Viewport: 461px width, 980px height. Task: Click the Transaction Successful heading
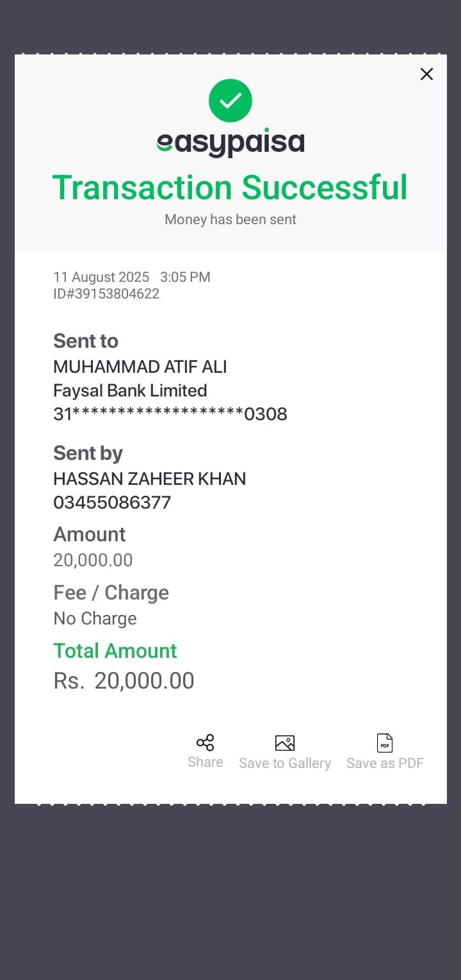click(230, 188)
